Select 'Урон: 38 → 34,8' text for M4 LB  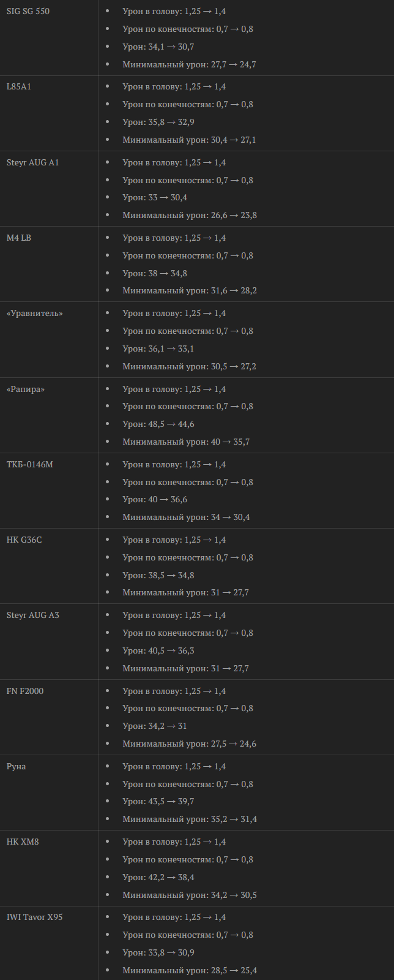[x=155, y=273]
